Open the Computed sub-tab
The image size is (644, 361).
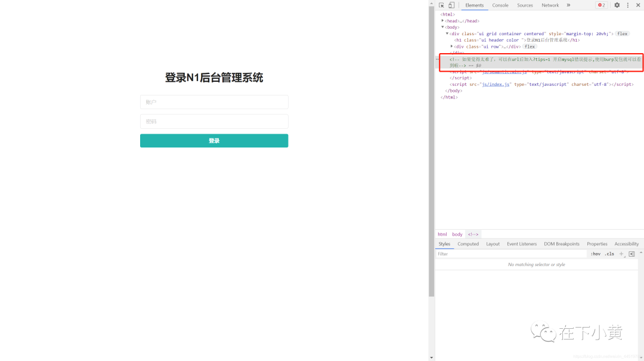pos(468,244)
